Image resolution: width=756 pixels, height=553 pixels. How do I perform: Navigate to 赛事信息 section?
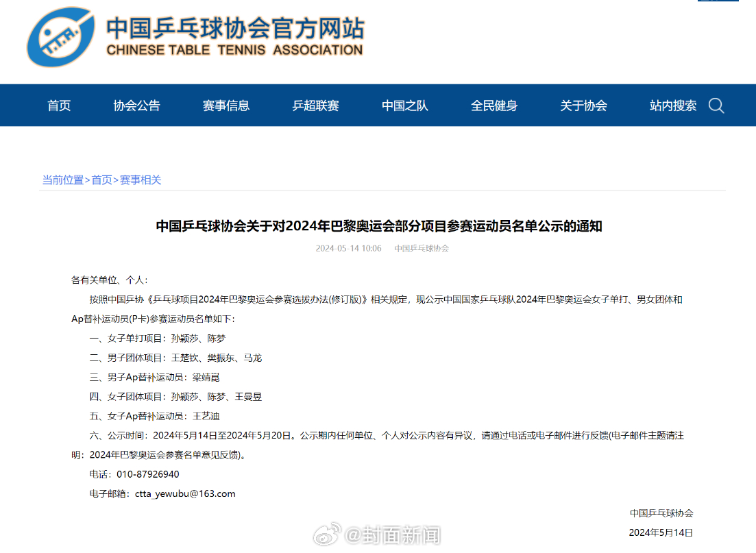[x=227, y=106]
